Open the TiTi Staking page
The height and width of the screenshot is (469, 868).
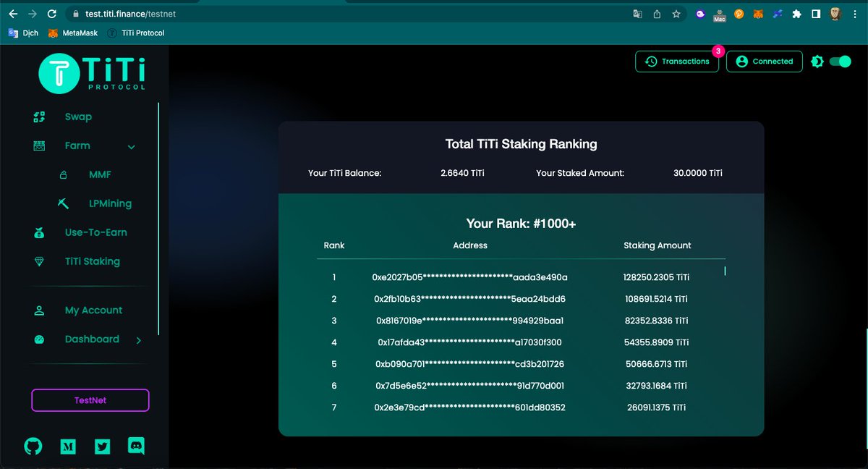tap(92, 261)
